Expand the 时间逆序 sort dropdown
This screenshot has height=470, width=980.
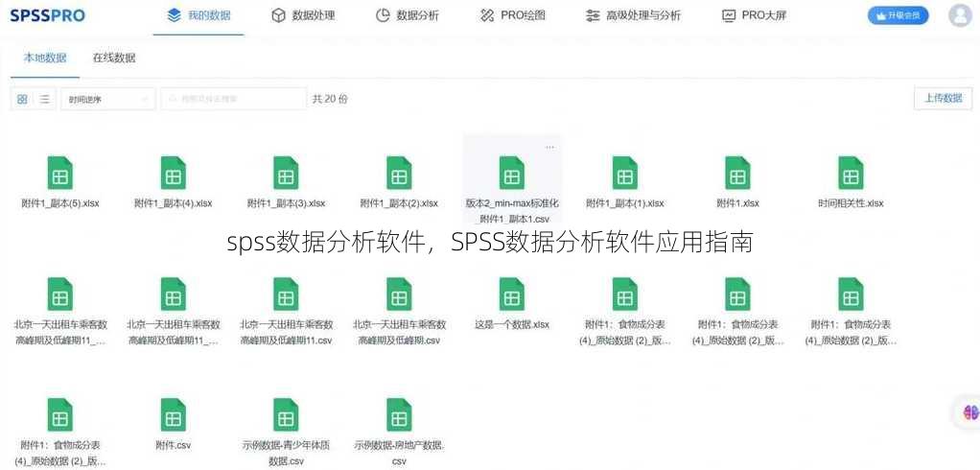[108, 99]
